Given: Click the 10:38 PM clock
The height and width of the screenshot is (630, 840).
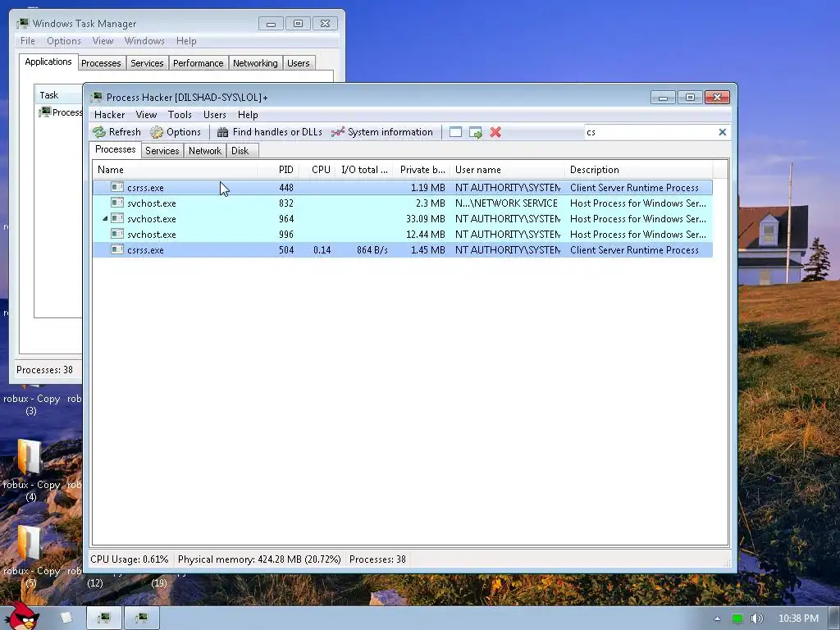Looking at the screenshot, I should pyautogui.click(x=798, y=619).
